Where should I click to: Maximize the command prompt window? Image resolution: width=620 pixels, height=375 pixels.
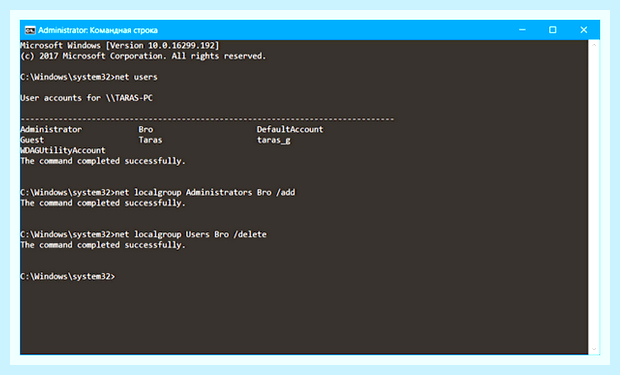coord(552,30)
